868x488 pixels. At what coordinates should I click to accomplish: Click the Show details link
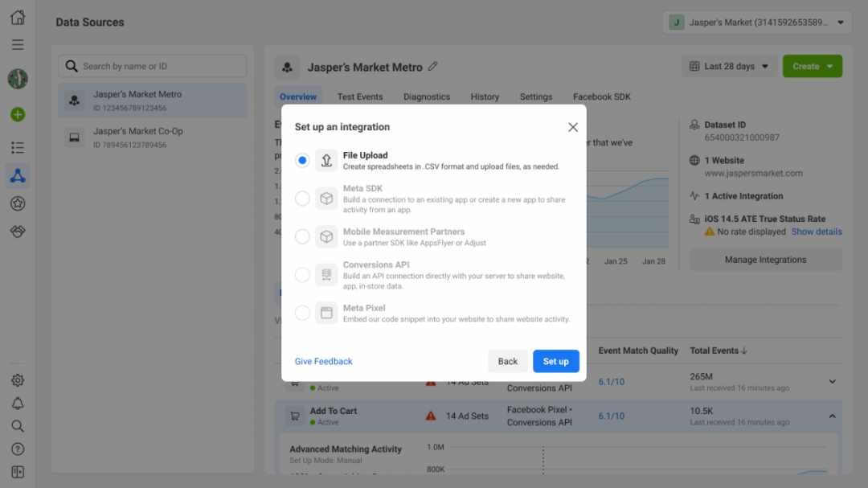[x=817, y=232]
